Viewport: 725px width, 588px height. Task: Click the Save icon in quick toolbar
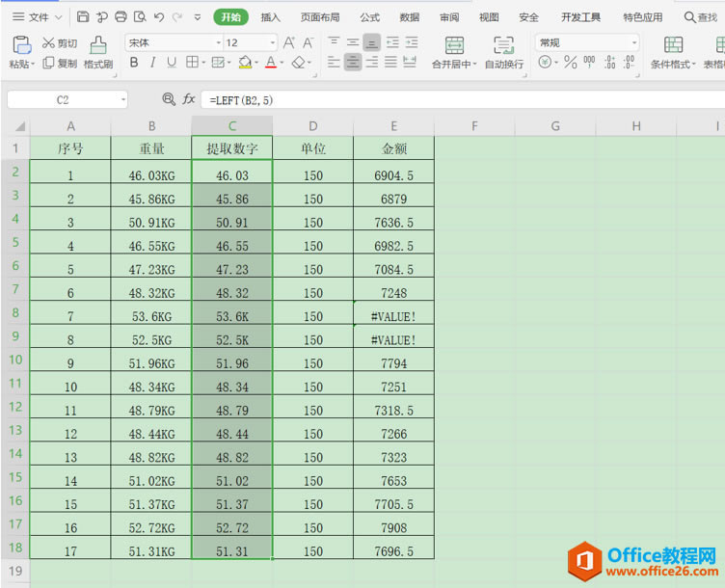point(83,17)
